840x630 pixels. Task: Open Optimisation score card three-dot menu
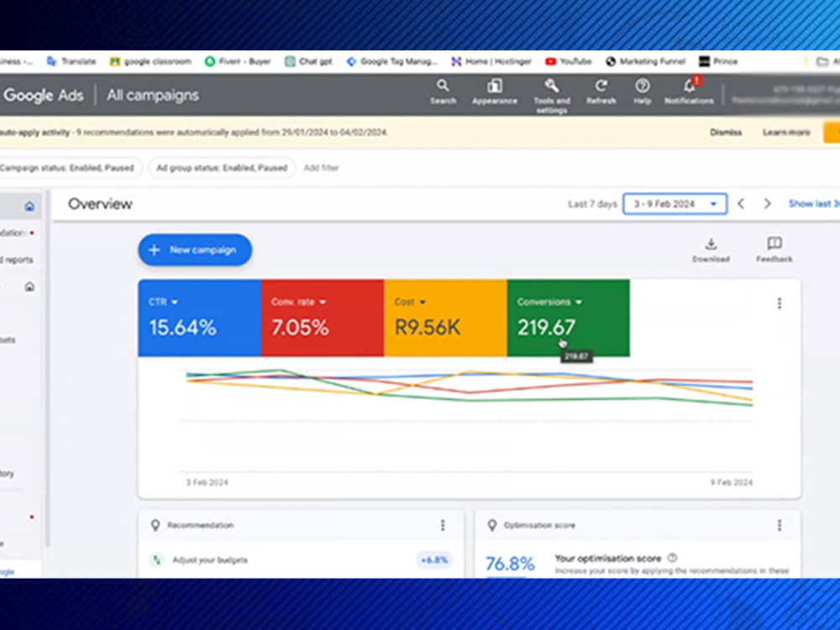pyautogui.click(x=780, y=525)
